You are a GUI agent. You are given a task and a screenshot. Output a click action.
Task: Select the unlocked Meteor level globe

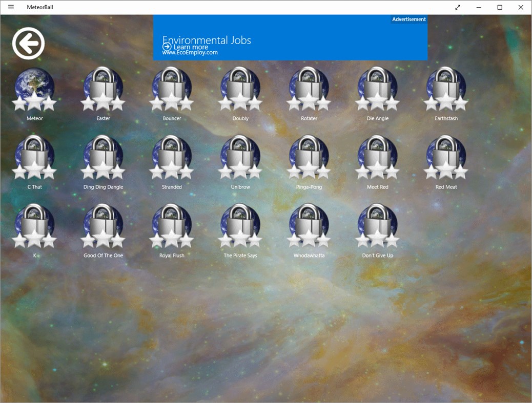click(x=35, y=89)
